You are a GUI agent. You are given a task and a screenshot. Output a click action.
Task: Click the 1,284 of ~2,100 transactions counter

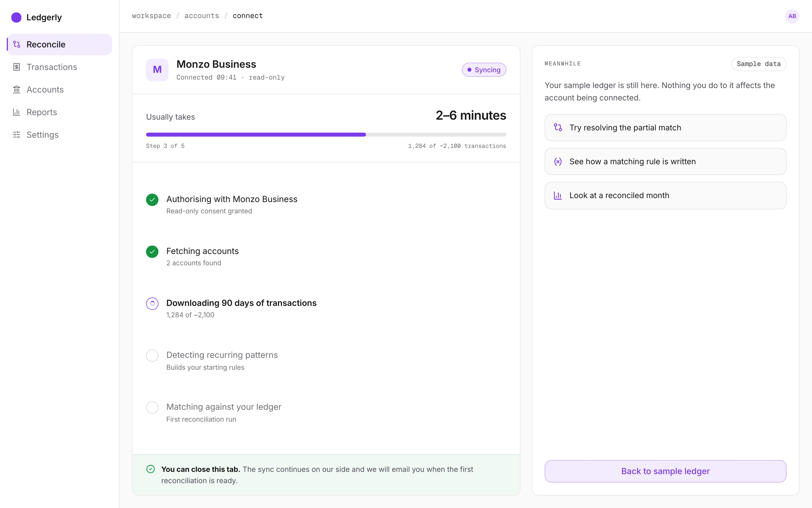(x=457, y=146)
